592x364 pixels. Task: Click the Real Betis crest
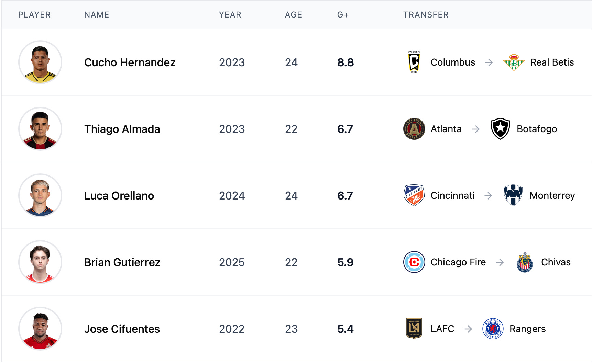coord(514,62)
